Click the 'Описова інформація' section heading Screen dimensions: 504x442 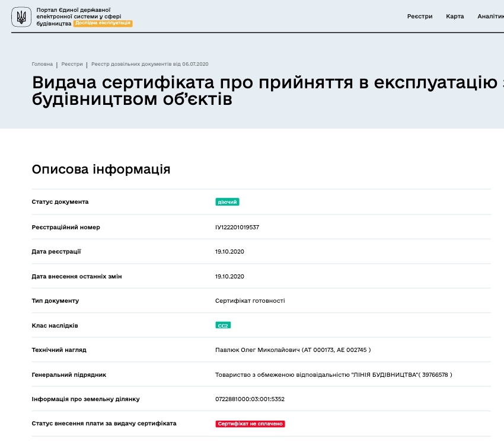coord(101,169)
